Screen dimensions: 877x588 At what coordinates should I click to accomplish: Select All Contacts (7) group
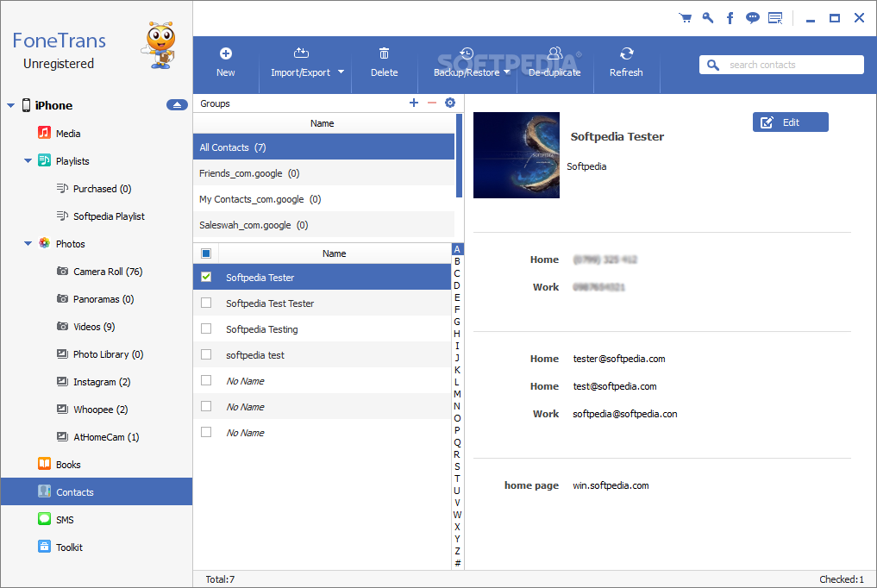[x=324, y=147]
